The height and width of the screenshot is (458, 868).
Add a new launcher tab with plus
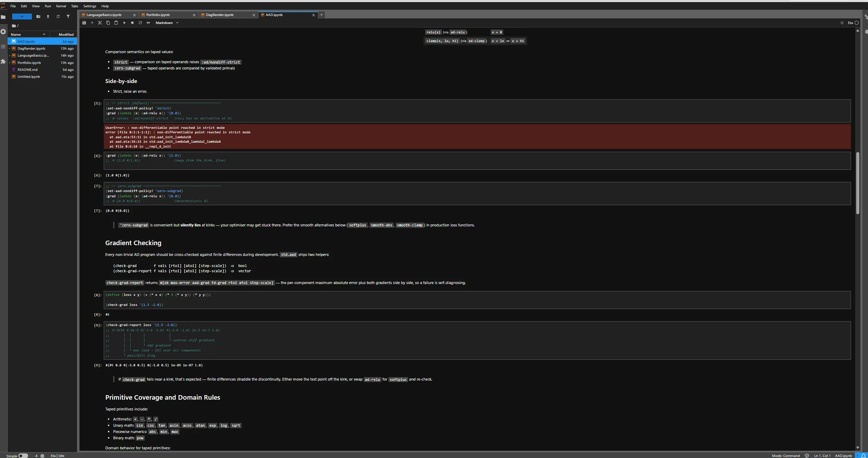(321, 15)
